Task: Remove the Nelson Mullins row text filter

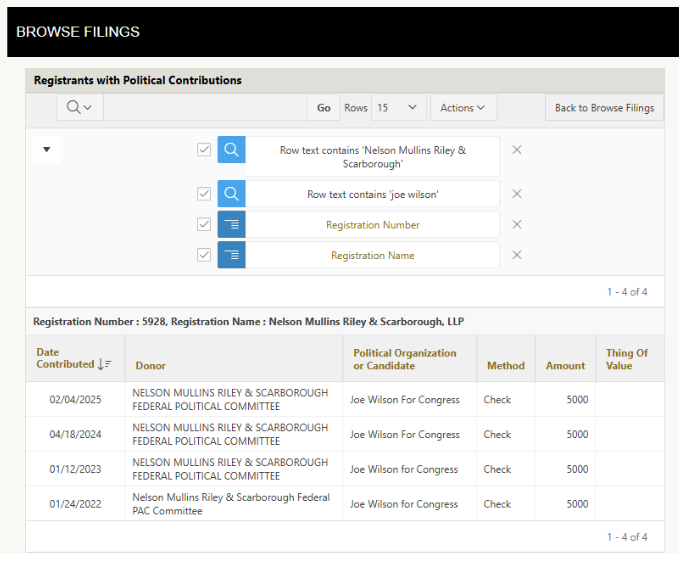Action: click(x=517, y=150)
